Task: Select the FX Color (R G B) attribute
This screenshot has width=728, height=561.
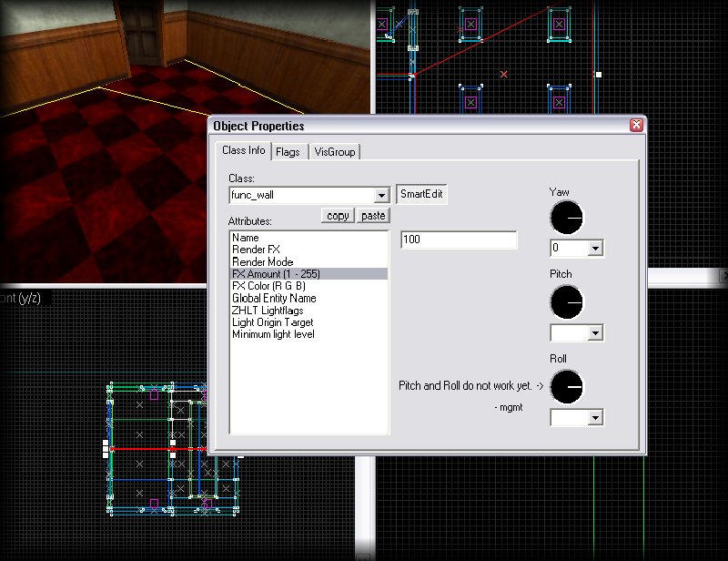Action: click(x=273, y=286)
